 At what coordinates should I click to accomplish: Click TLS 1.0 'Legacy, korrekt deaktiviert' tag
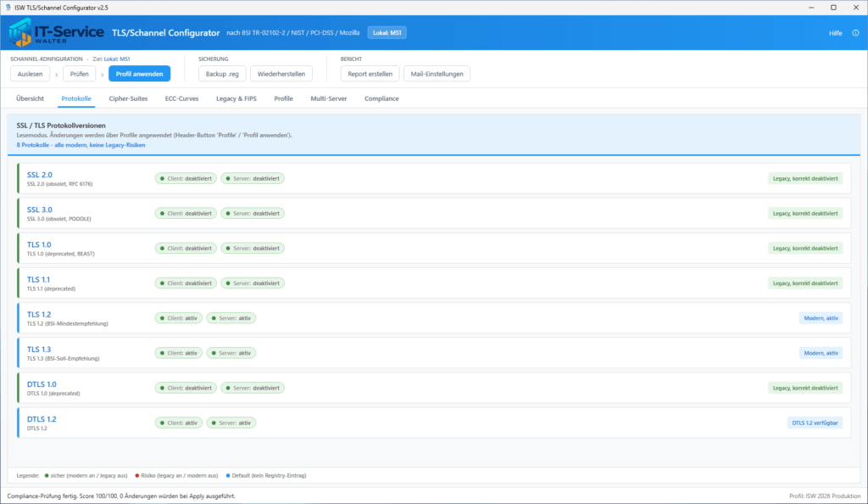tap(805, 248)
